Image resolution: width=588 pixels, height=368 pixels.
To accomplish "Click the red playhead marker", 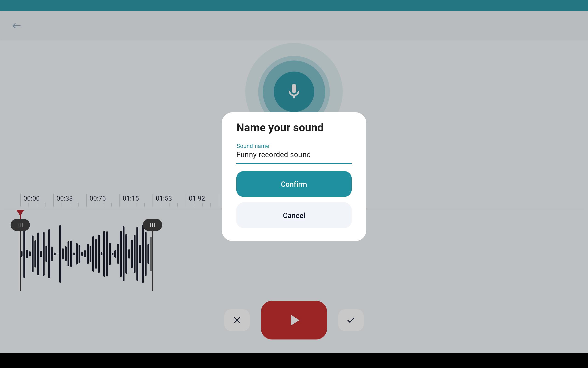I will tap(20, 213).
